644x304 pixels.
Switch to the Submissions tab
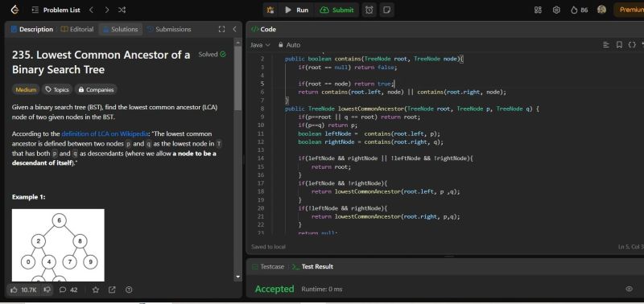tap(169, 29)
